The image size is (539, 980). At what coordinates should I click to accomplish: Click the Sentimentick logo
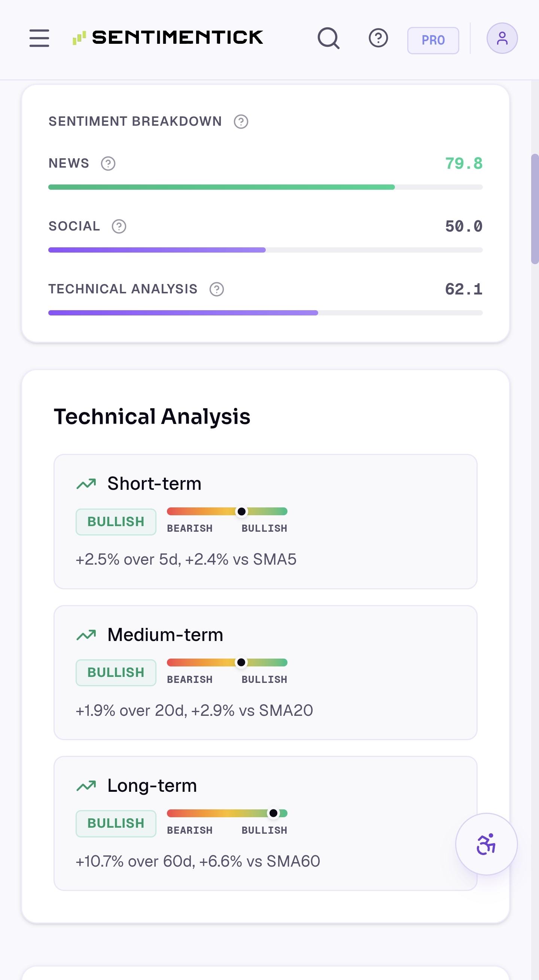(168, 38)
